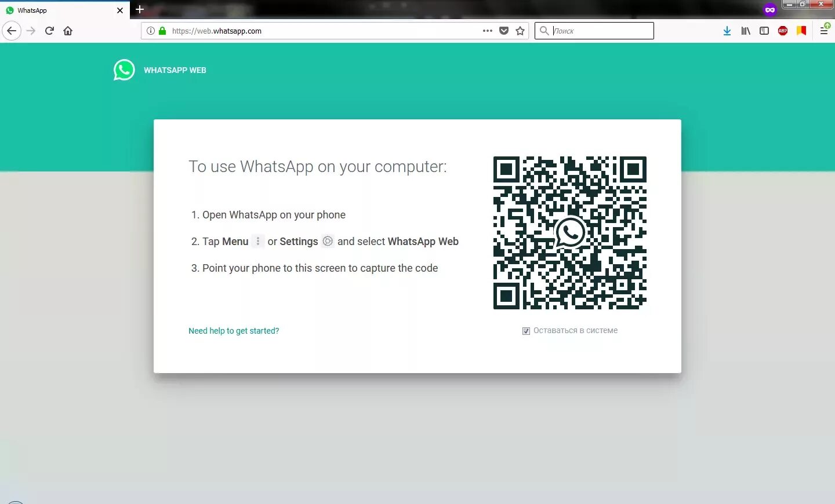The width and height of the screenshot is (835, 504).
Task: Go back using the browser back arrow
Action: tap(12, 31)
